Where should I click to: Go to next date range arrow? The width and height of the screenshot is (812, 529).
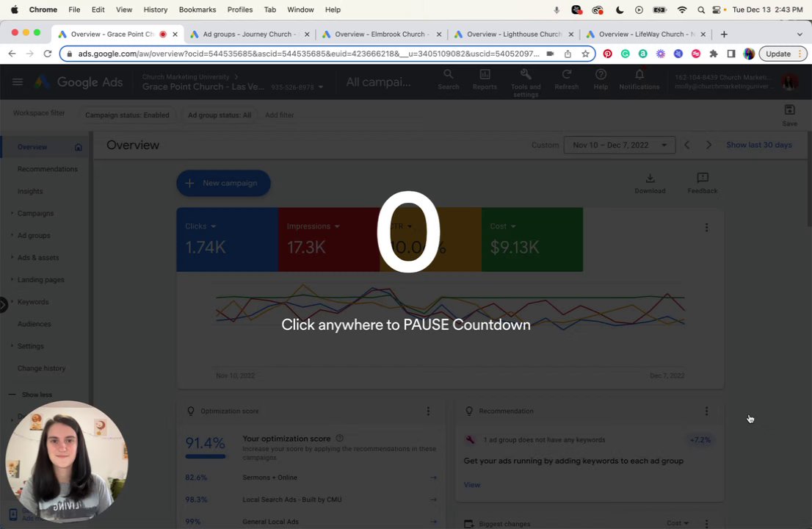708,145
